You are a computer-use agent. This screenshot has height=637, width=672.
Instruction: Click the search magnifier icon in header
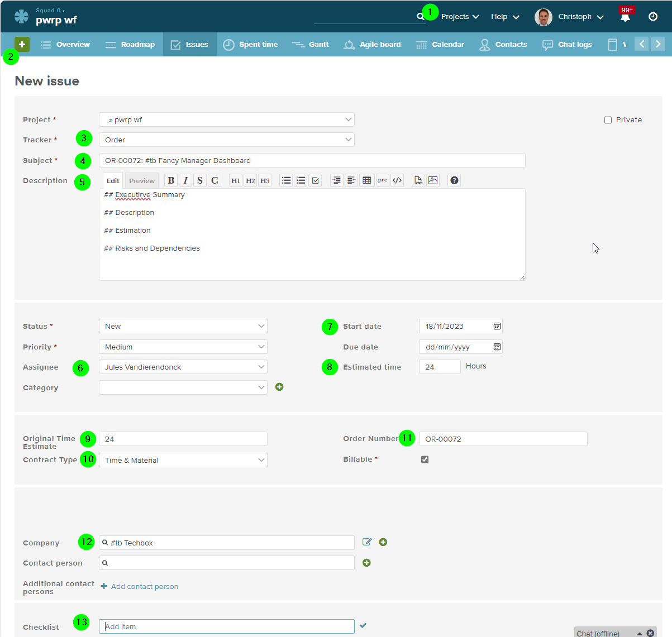[420, 17]
